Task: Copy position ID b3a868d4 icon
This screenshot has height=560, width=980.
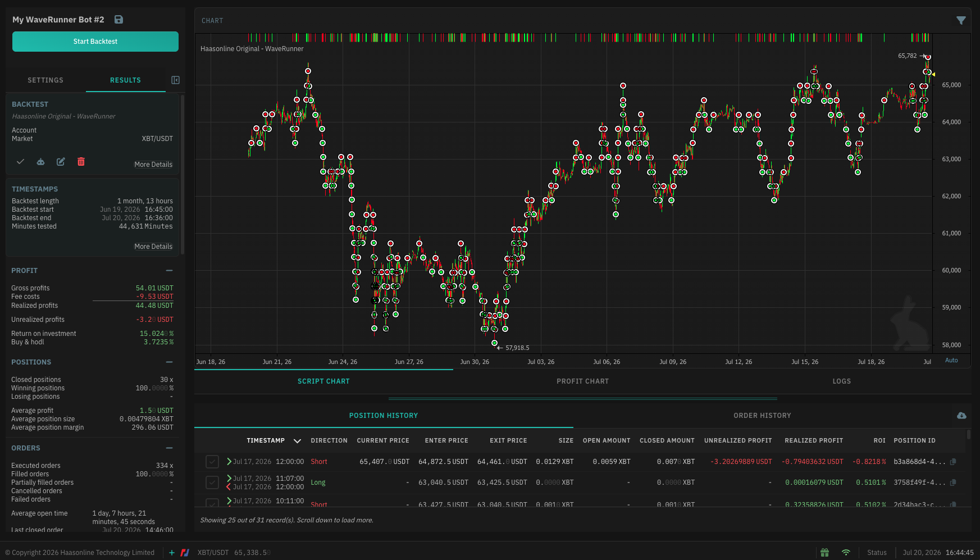Action: 953,462
